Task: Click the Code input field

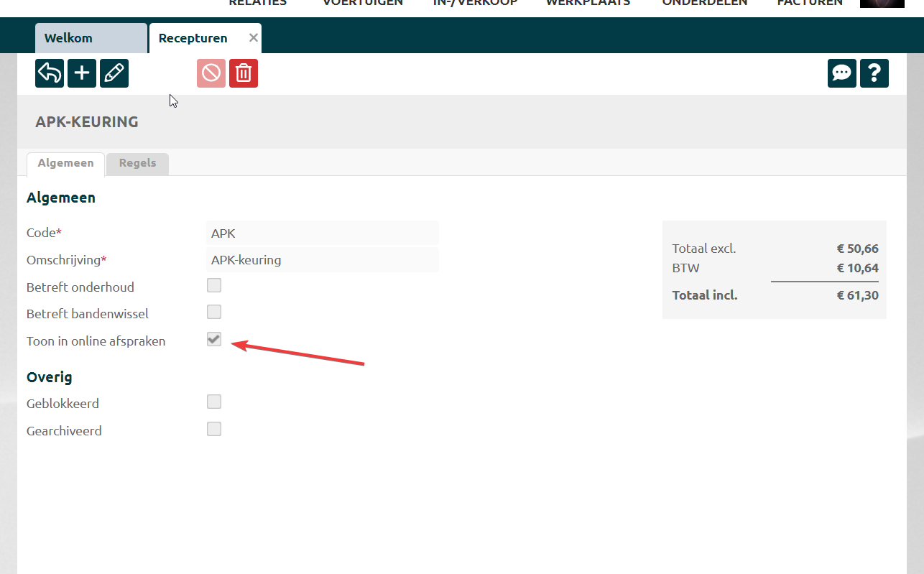Action: (x=322, y=233)
